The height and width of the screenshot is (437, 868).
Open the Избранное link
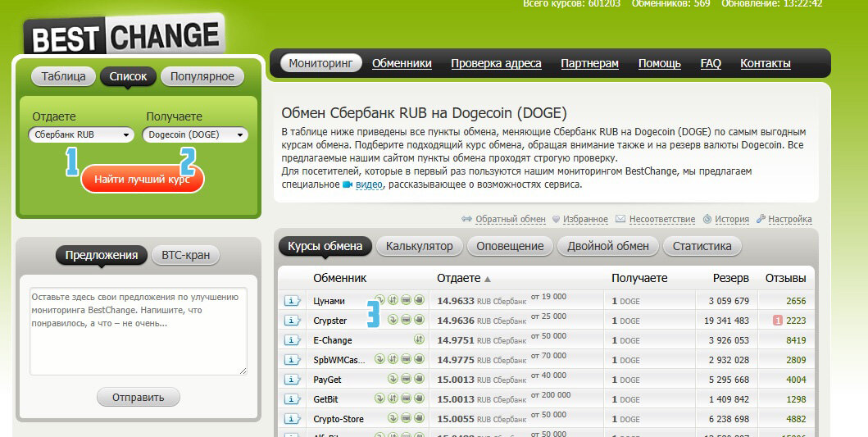[585, 220]
